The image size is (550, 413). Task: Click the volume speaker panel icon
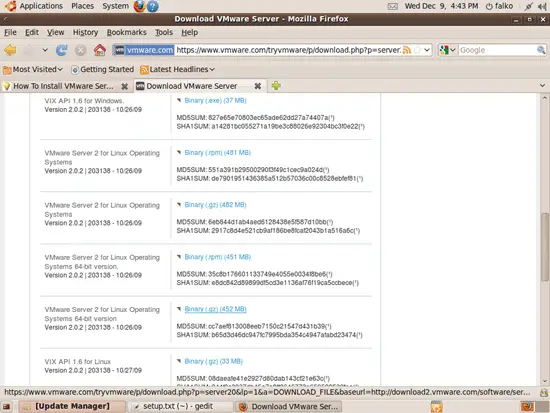(x=542, y=6)
